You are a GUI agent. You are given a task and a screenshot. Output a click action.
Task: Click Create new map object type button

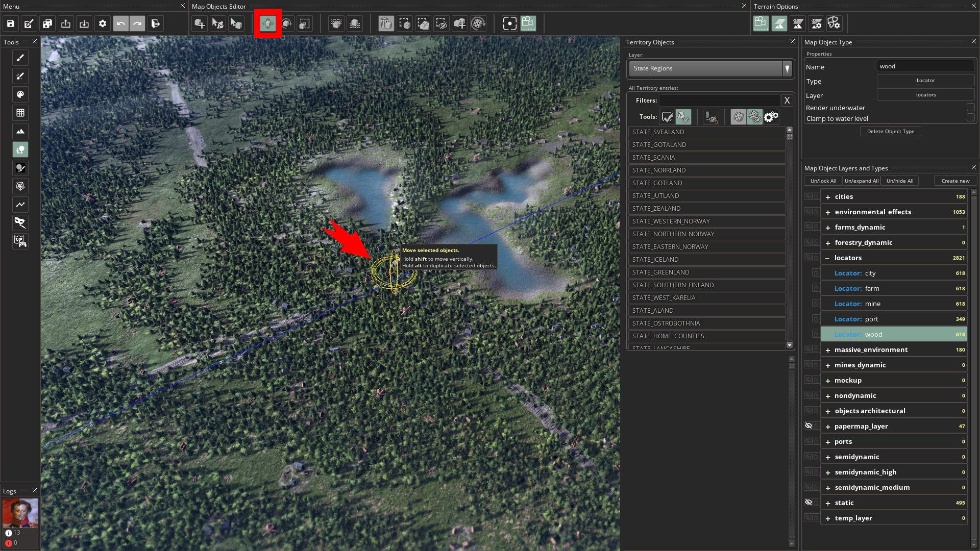pos(955,181)
